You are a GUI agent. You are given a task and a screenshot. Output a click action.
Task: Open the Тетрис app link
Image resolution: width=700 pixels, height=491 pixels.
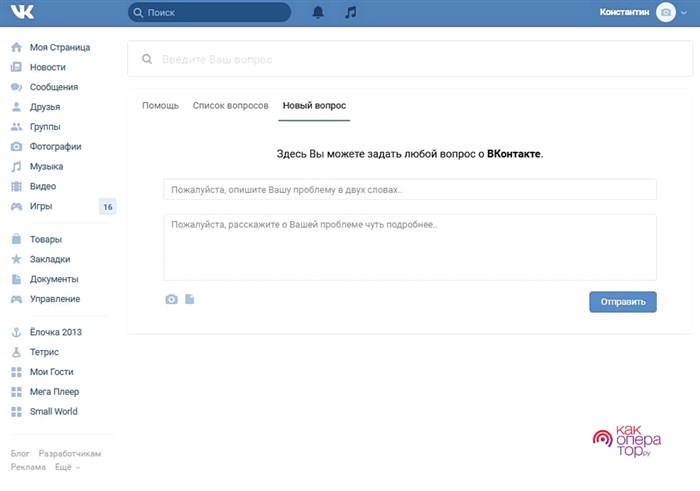44,352
